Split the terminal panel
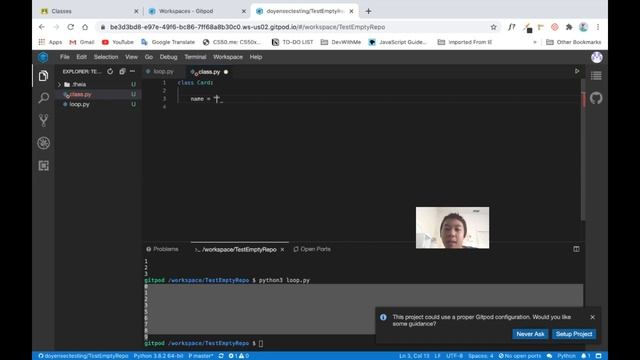Screen dimensions: 640x360 tap(576, 249)
